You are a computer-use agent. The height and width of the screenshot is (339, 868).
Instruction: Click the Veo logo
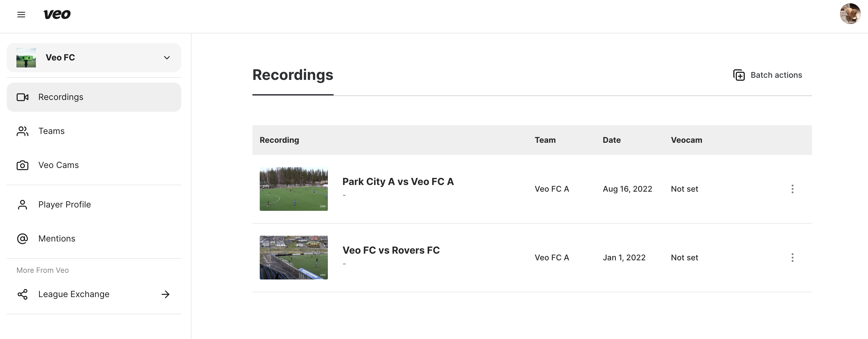tap(57, 14)
